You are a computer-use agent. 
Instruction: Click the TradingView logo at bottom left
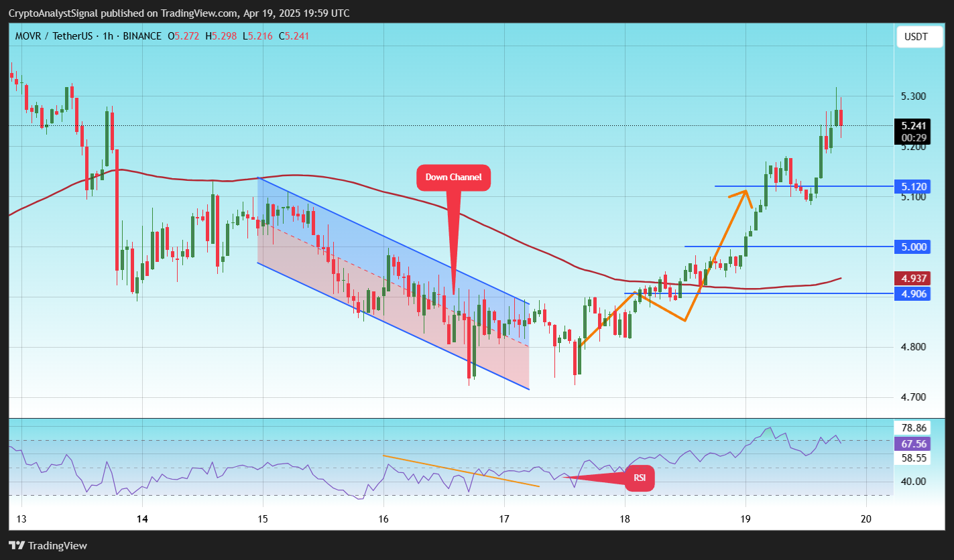[x=48, y=545]
